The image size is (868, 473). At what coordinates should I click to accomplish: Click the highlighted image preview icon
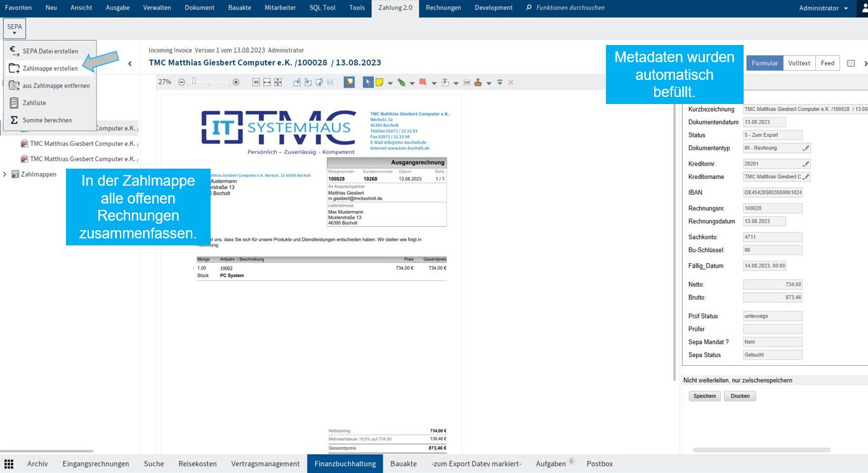point(349,82)
